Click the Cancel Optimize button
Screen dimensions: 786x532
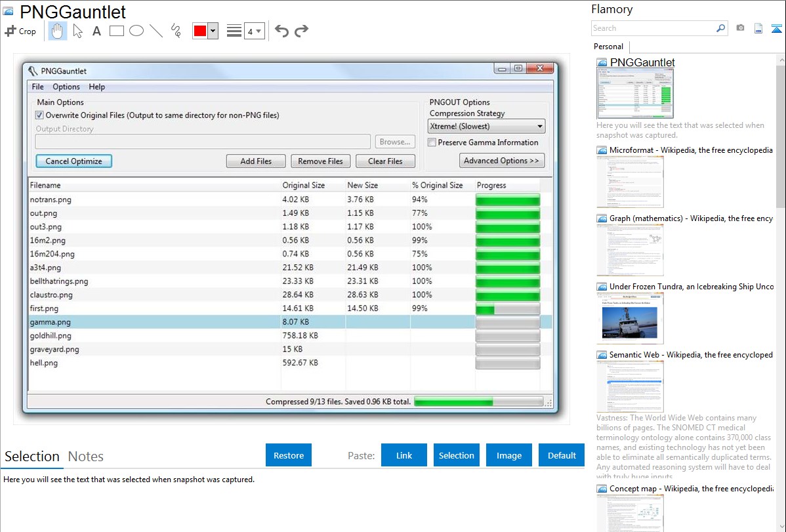pos(73,161)
